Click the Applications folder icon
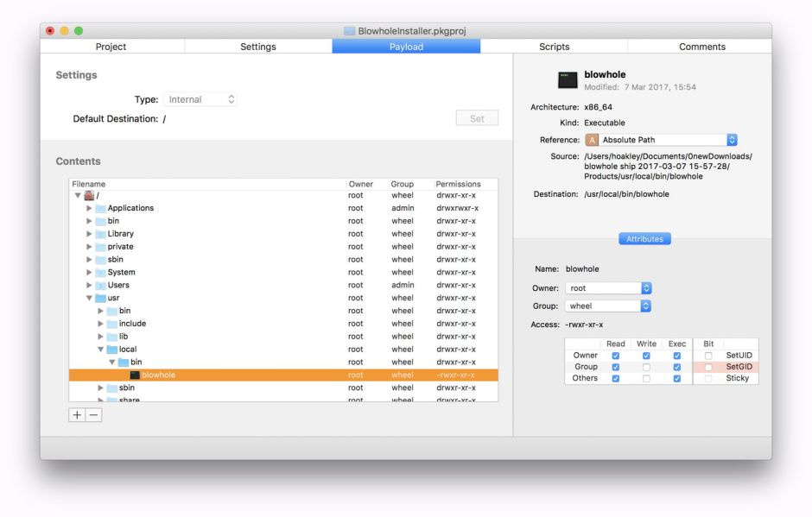 [100, 208]
